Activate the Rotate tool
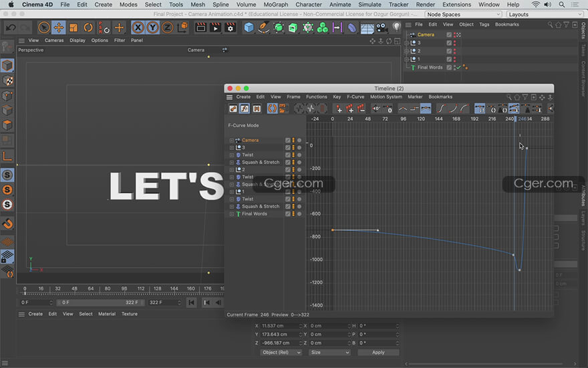This screenshot has width=588, height=368. tap(88, 28)
